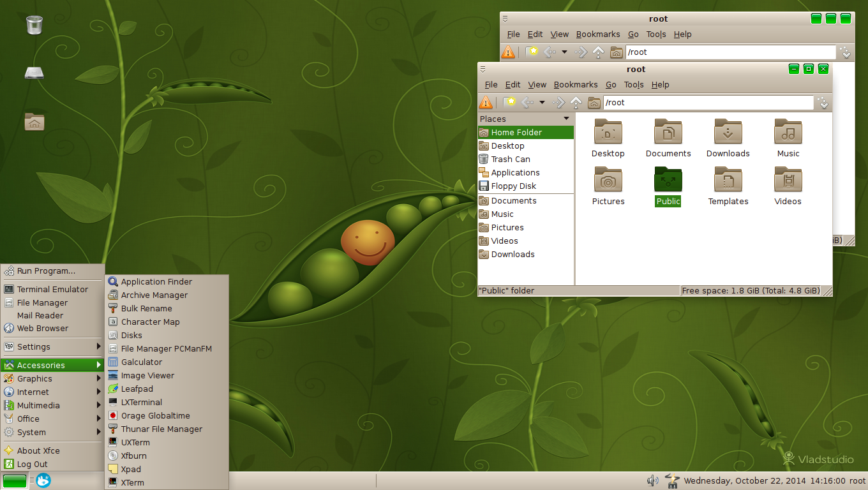
Task: Click the volume icon in the panel
Action: point(652,481)
